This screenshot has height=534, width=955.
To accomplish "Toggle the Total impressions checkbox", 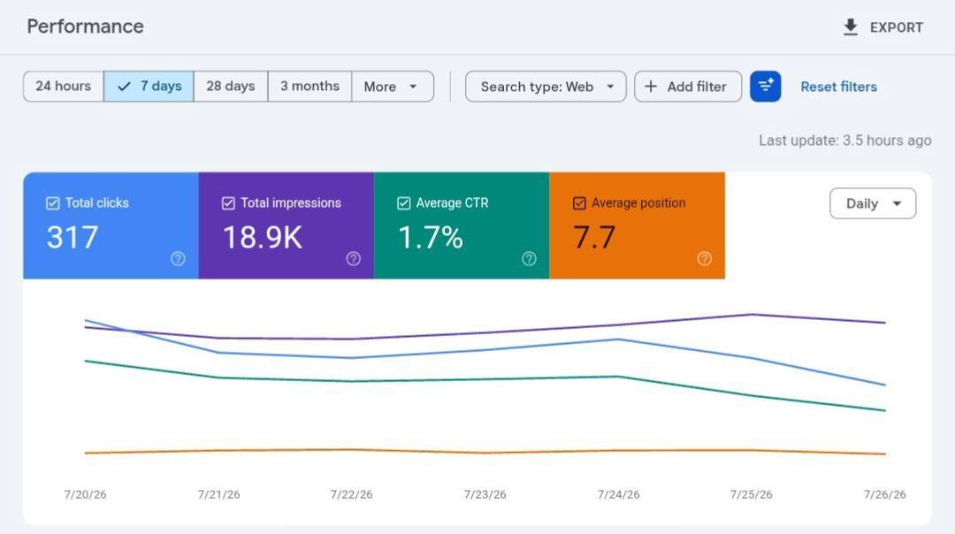I will 228,203.
